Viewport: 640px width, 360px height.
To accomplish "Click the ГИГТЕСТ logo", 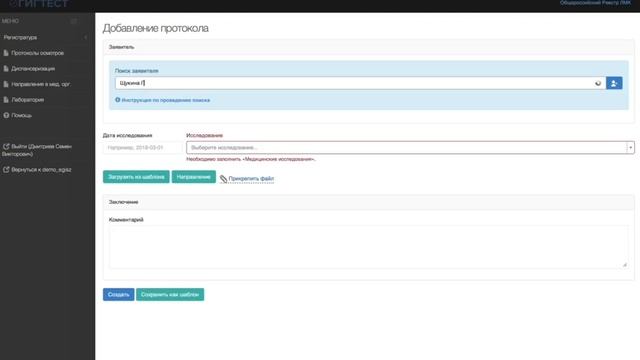I will coord(39,4).
